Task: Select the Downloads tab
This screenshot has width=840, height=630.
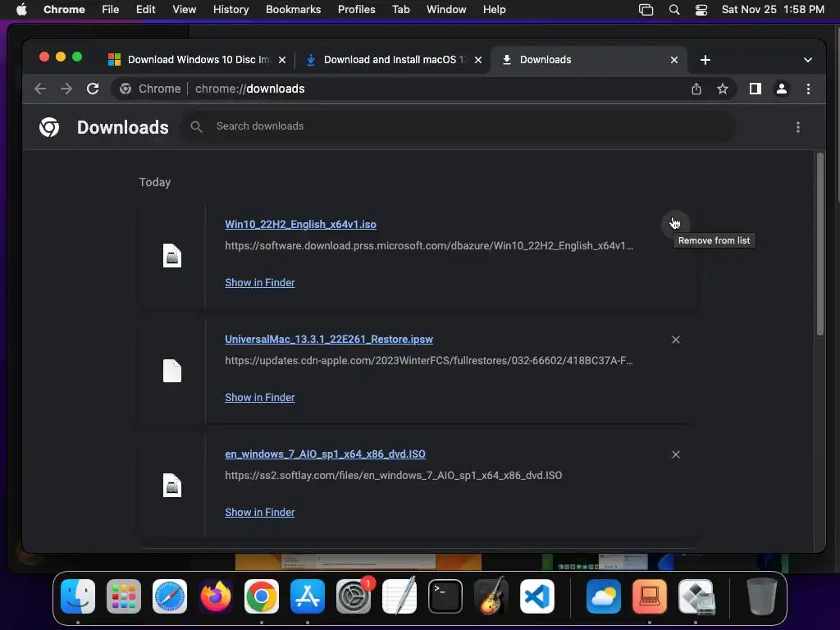Action: tap(589, 60)
